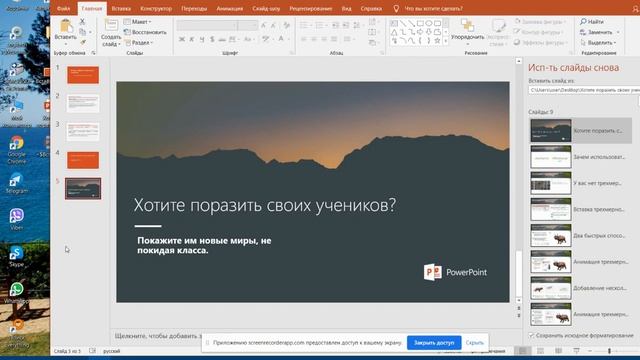Open Буфер обмена clipboard dialog launcher
Image resolution: width=640 pixels, height=360 pixels.
click(x=93, y=53)
